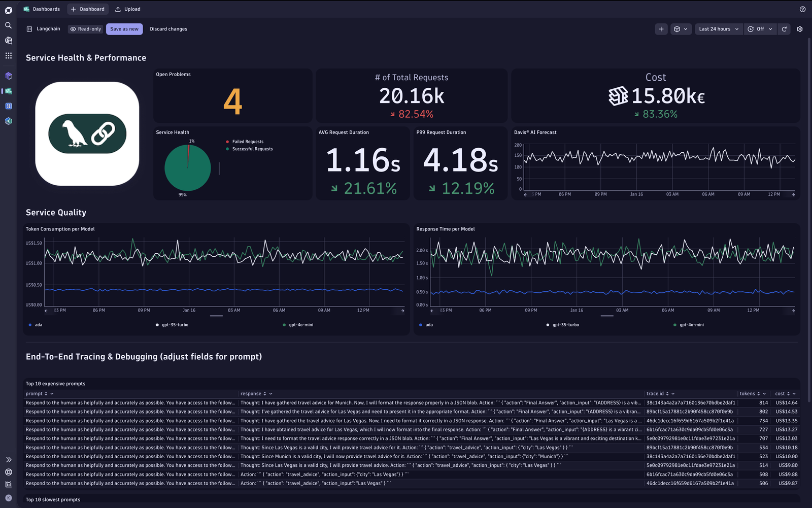Viewport: 812px width, 508px height.
Task: Click Response Time chart timeline scroll handle
Action: pyautogui.click(x=607, y=316)
